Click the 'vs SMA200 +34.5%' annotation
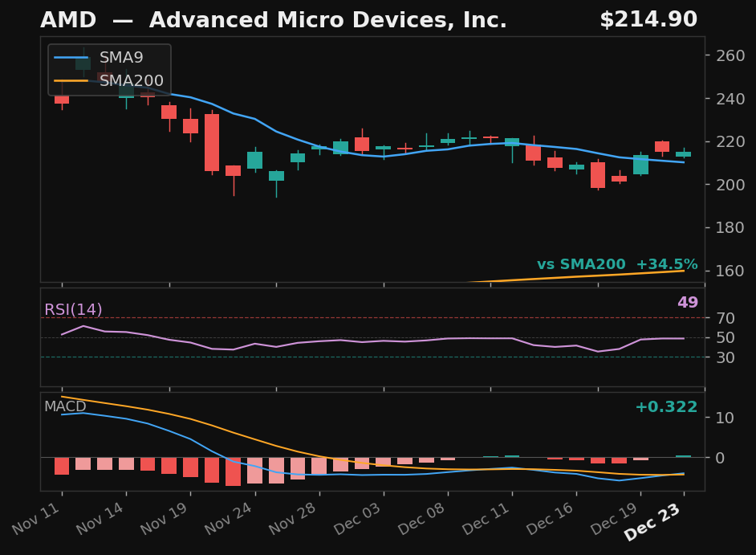The image size is (756, 555). pos(617,264)
